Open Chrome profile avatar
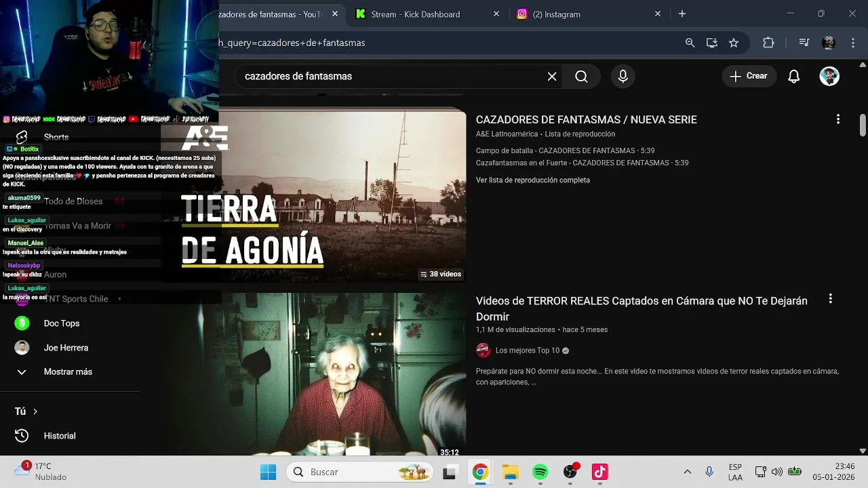The width and height of the screenshot is (868, 488). click(x=828, y=43)
